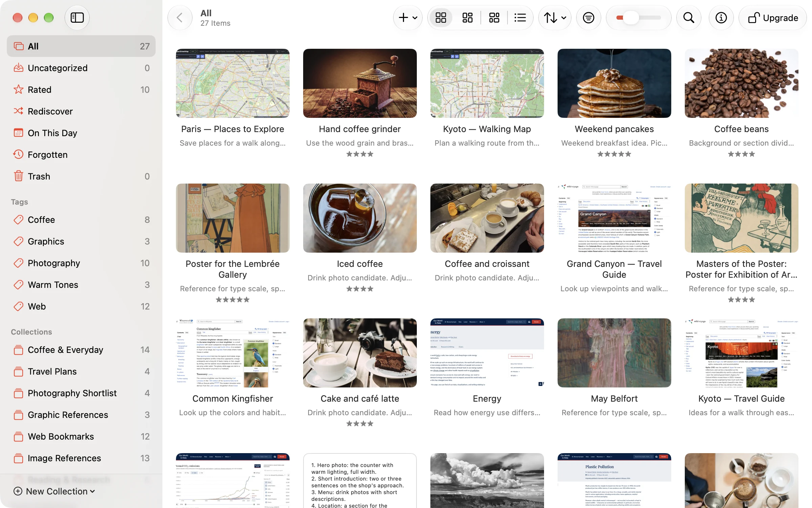Open the sort order dropdown
This screenshot has width=812, height=508.
pos(555,18)
